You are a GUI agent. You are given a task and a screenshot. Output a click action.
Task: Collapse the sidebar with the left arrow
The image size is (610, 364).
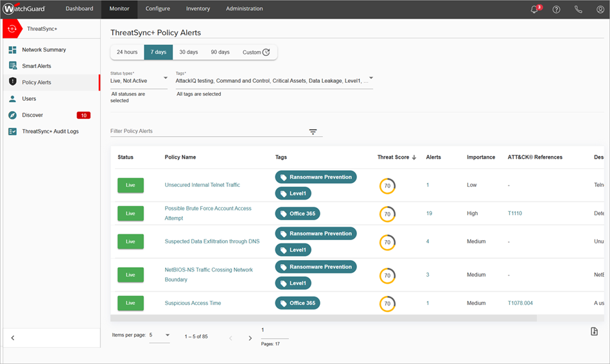[x=13, y=338]
